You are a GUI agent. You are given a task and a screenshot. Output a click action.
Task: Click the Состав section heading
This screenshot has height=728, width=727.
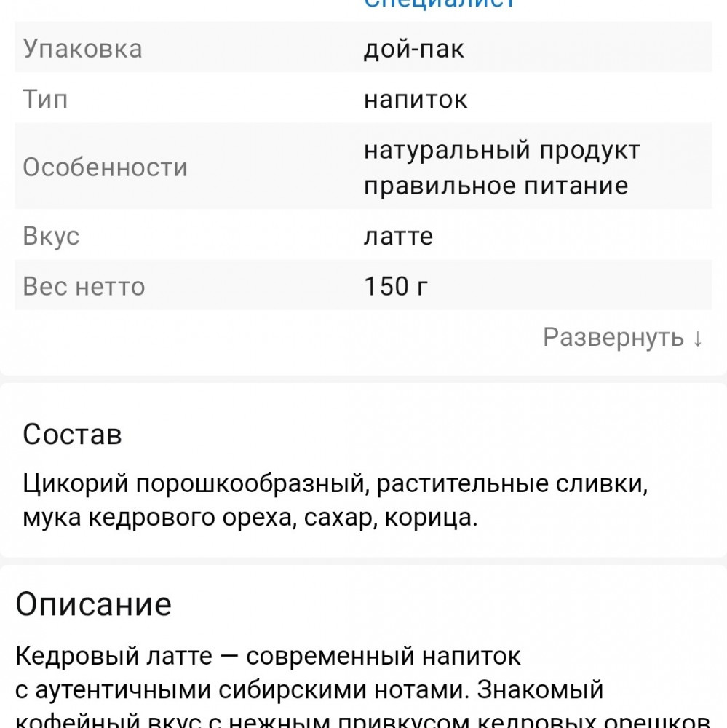pyautogui.click(x=72, y=435)
